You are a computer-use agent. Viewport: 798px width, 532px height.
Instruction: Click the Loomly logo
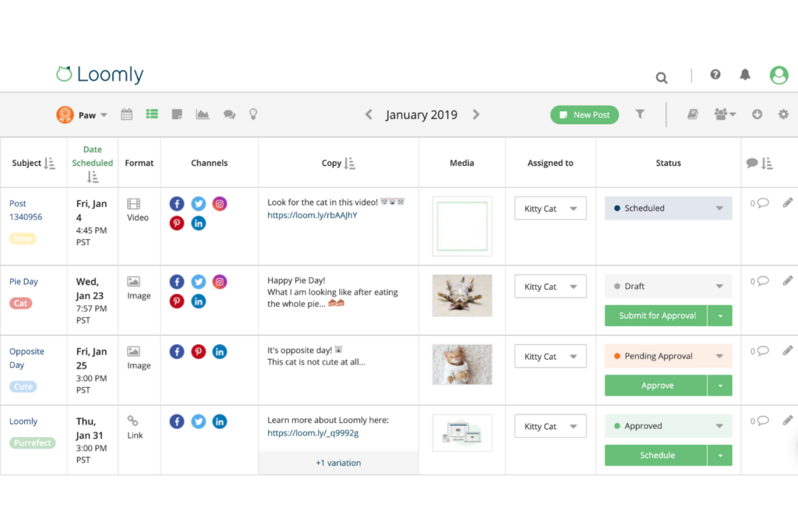tap(100, 74)
